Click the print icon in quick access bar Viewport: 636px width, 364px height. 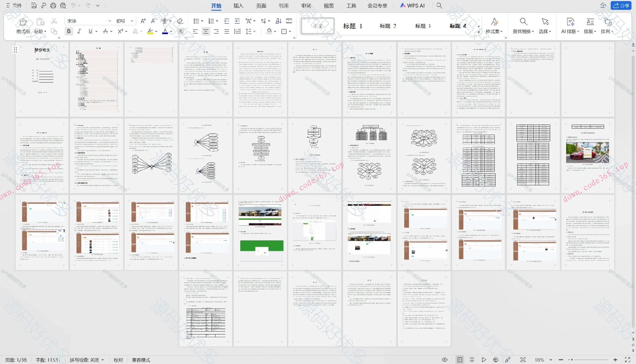point(53,5)
